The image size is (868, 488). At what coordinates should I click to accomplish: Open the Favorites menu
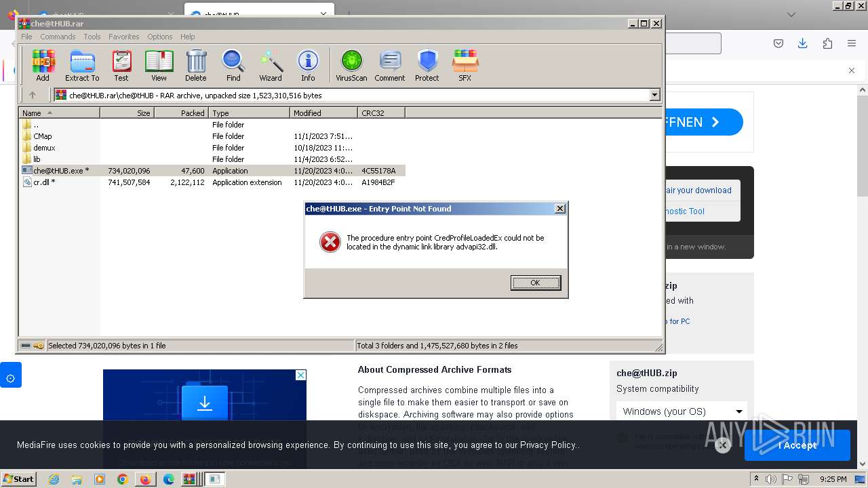point(124,37)
